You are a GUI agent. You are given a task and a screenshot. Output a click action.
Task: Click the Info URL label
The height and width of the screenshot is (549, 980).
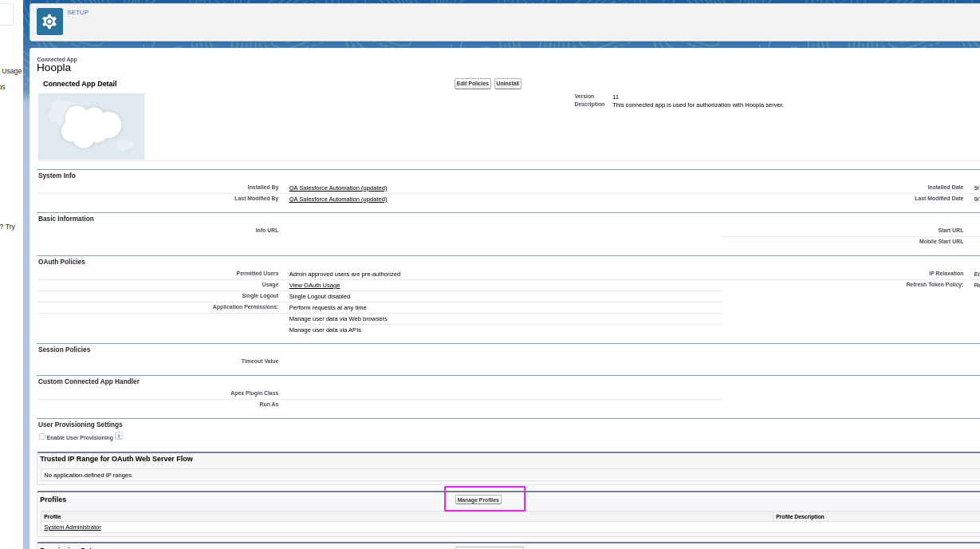(x=267, y=231)
